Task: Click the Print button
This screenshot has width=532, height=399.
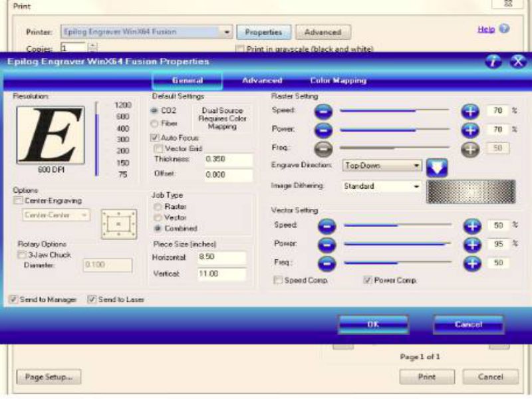Action: (x=427, y=377)
